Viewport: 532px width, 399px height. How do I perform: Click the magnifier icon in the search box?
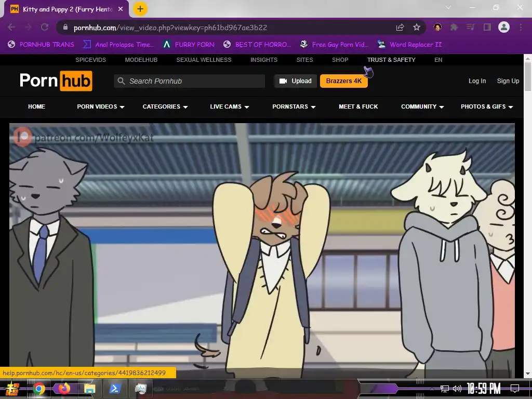(121, 81)
